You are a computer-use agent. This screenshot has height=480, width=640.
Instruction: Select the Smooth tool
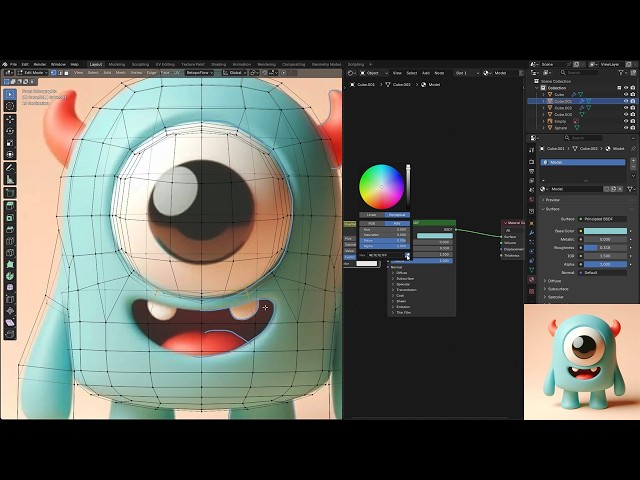point(10,288)
